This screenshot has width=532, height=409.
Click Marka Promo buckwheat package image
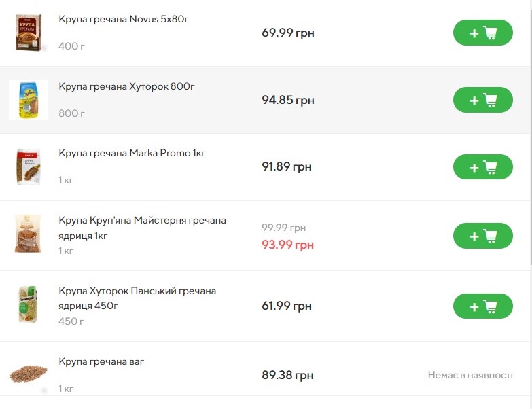[29, 166]
